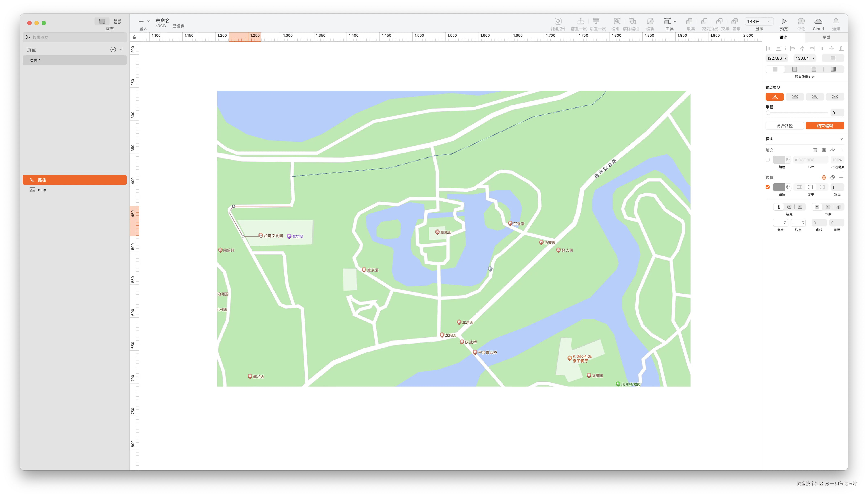Open notifications bell icon

836,22
